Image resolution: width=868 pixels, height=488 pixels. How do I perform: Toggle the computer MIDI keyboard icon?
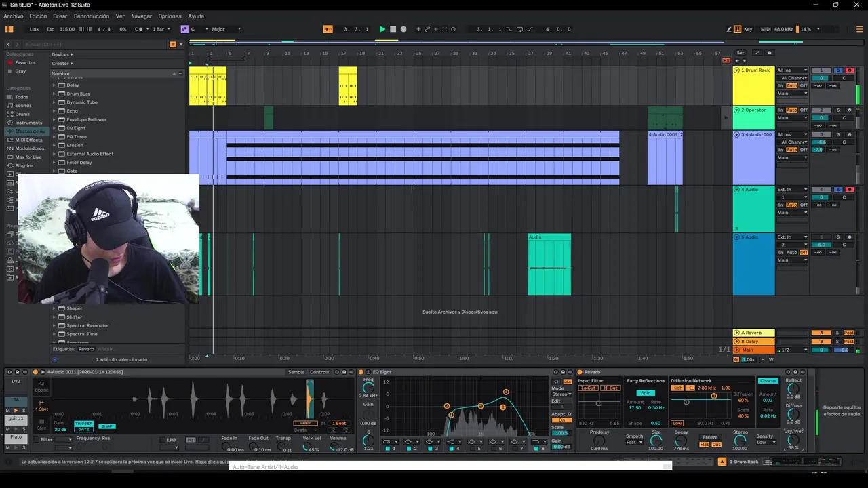tap(738, 29)
